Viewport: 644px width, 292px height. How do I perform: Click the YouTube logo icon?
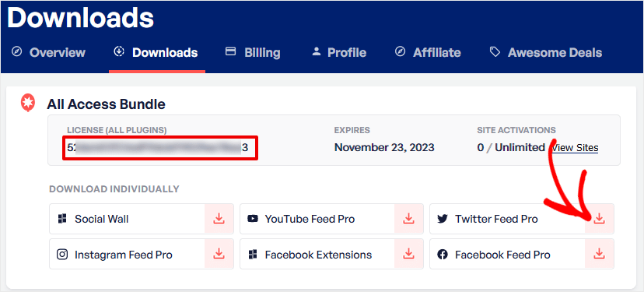pos(253,220)
